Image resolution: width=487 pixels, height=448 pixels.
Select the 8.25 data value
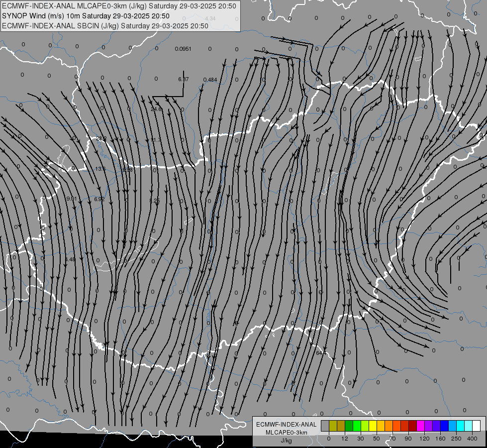[x=154, y=201]
